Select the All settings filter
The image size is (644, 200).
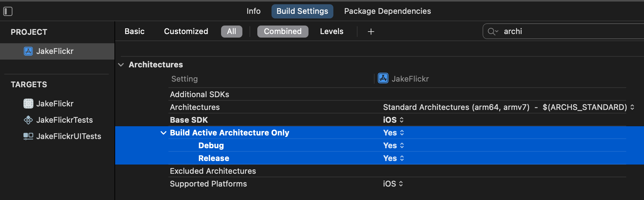pos(231,32)
